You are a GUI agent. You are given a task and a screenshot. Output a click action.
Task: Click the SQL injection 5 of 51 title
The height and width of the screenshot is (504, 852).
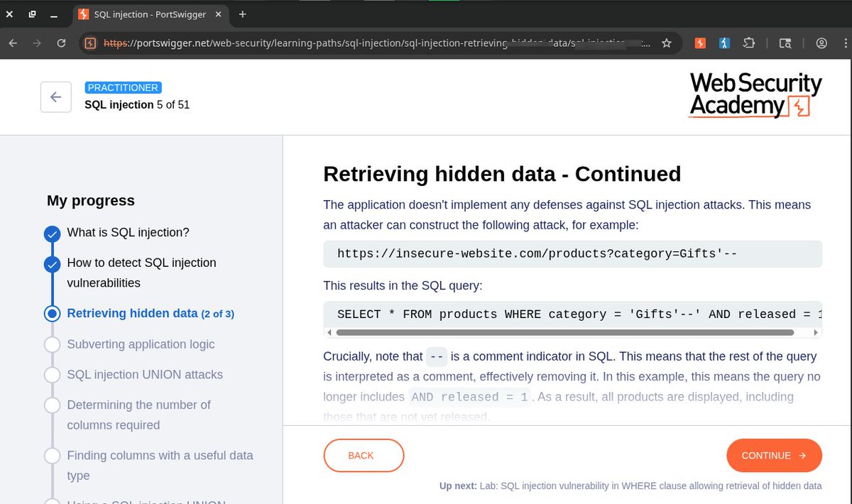pos(137,105)
